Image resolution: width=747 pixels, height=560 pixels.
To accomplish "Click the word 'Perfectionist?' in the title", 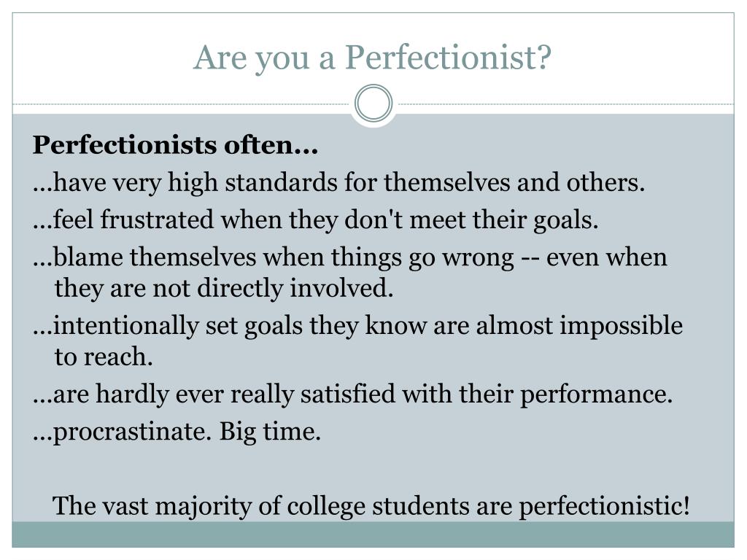I will coord(449,58).
